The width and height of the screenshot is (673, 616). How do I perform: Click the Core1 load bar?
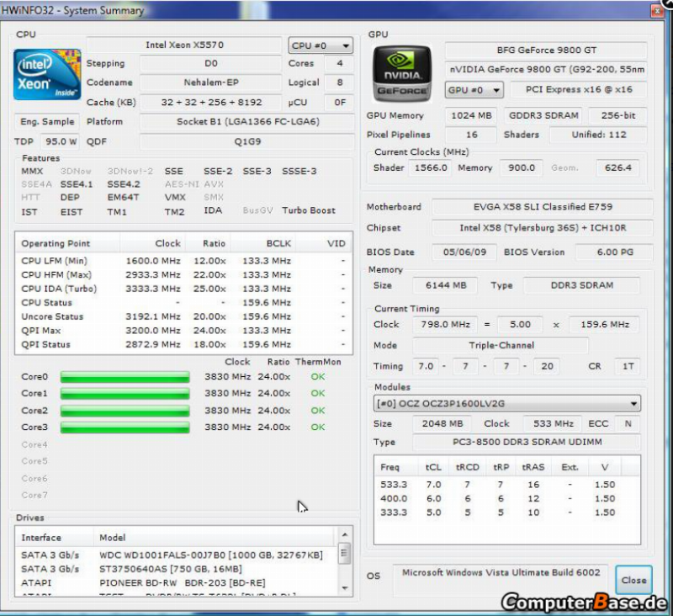(x=125, y=394)
